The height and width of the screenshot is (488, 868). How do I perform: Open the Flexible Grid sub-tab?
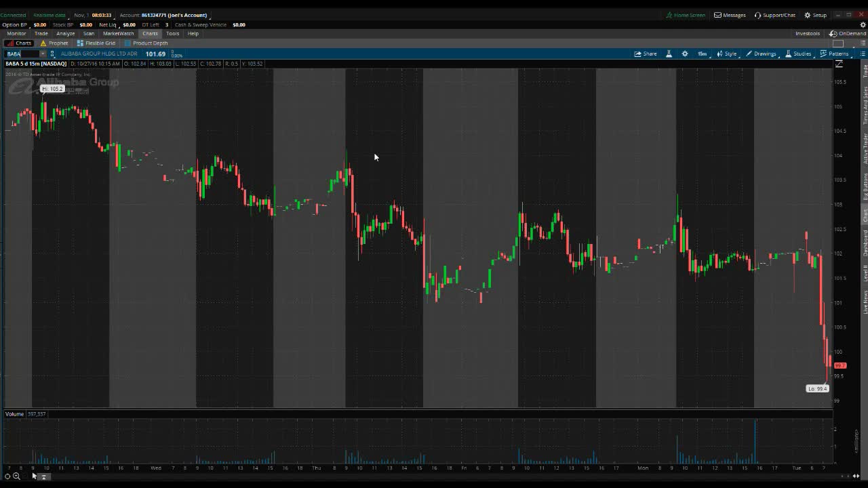pyautogui.click(x=96, y=43)
